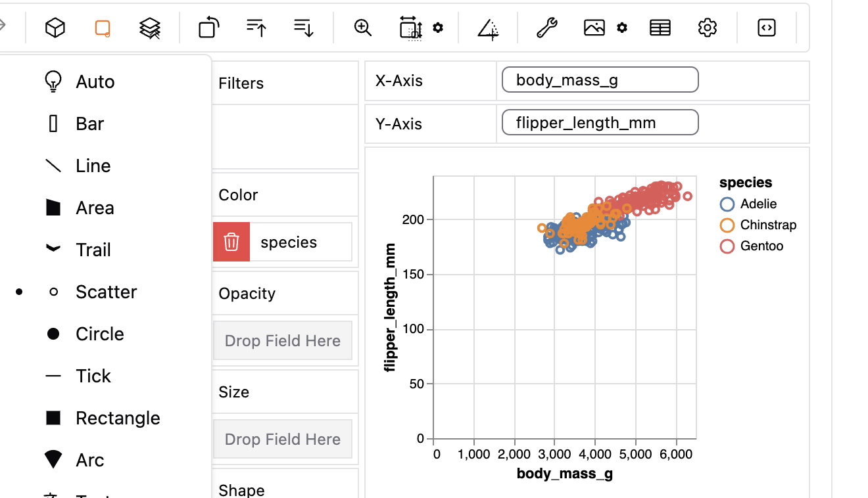Switch mark type to Bar

click(90, 124)
